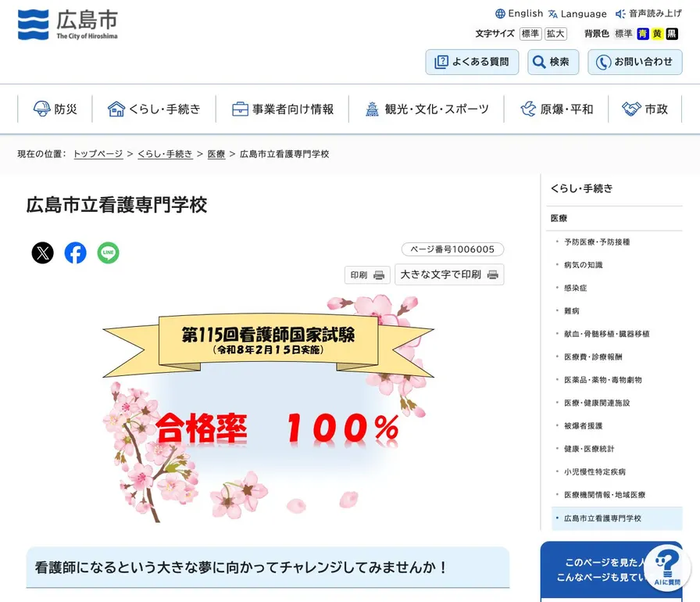
Task: Click the printer icon in 印刷
Action: point(379,275)
